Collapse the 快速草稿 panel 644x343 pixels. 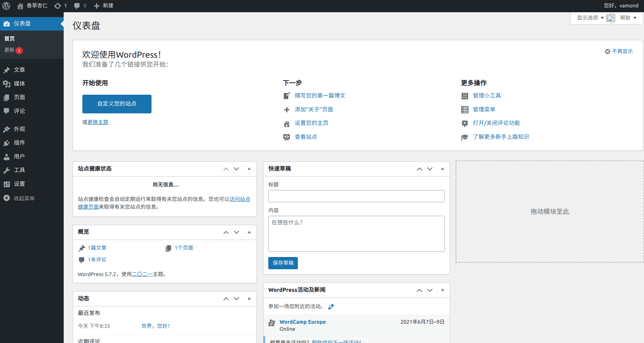[x=442, y=169]
